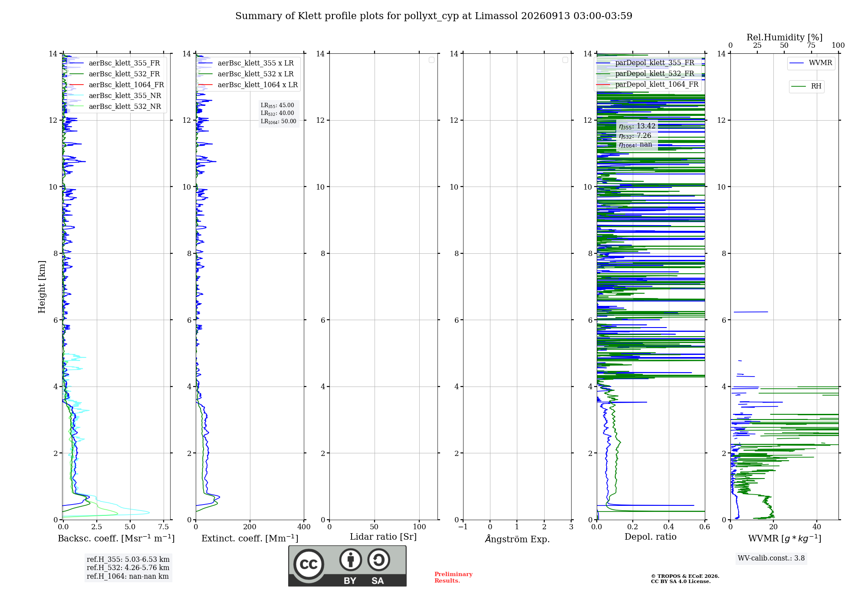Click the TROPOS & ECoE 2026 copyright
This screenshot has width=868, height=590.
pos(685,576)
